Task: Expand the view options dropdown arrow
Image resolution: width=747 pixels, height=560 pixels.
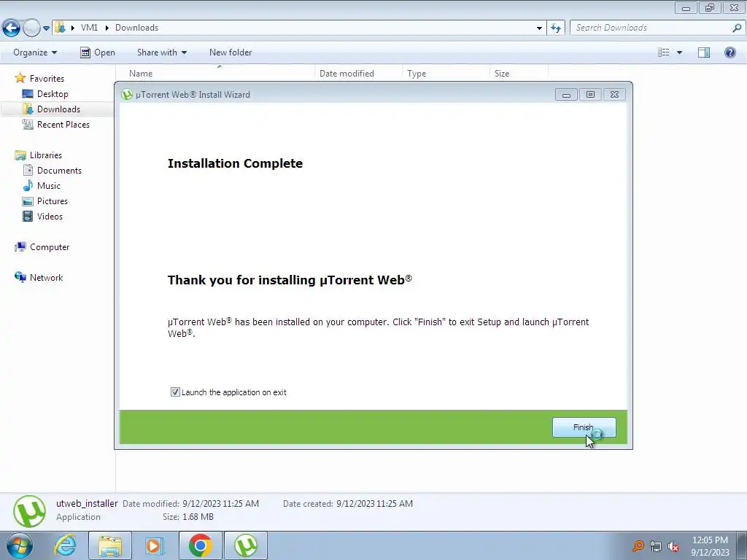Action: [x=679, y=52]
